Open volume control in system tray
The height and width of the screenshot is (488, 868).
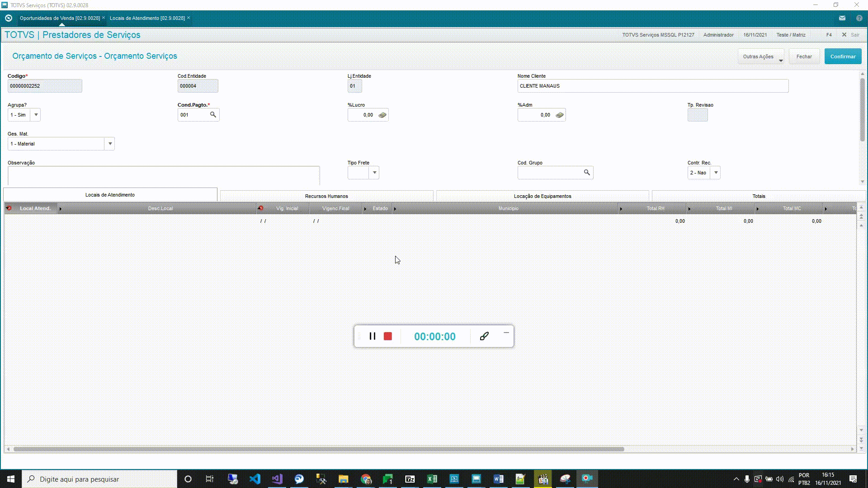[780, 479]
